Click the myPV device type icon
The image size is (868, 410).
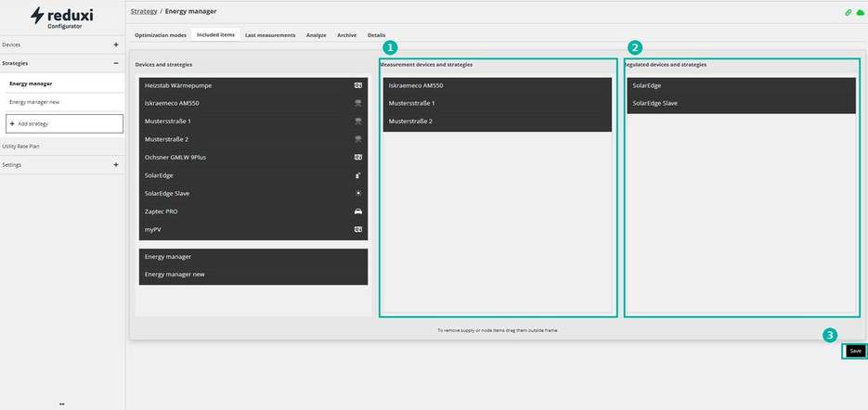(358, 229)
